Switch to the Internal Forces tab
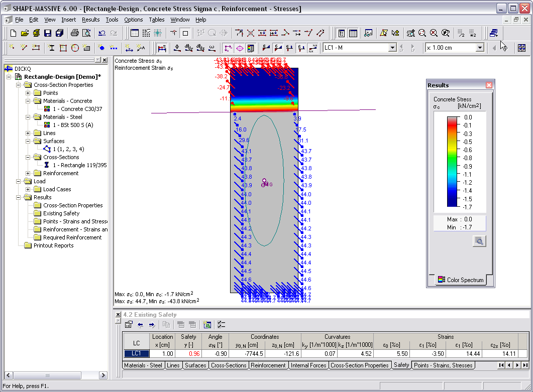Viewport: 533px width, 392px height. pyautogui.click(x=308, y=365)
